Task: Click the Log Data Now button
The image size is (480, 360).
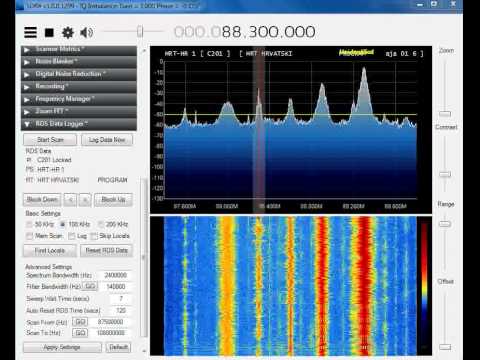Action: tap(107, 140)
